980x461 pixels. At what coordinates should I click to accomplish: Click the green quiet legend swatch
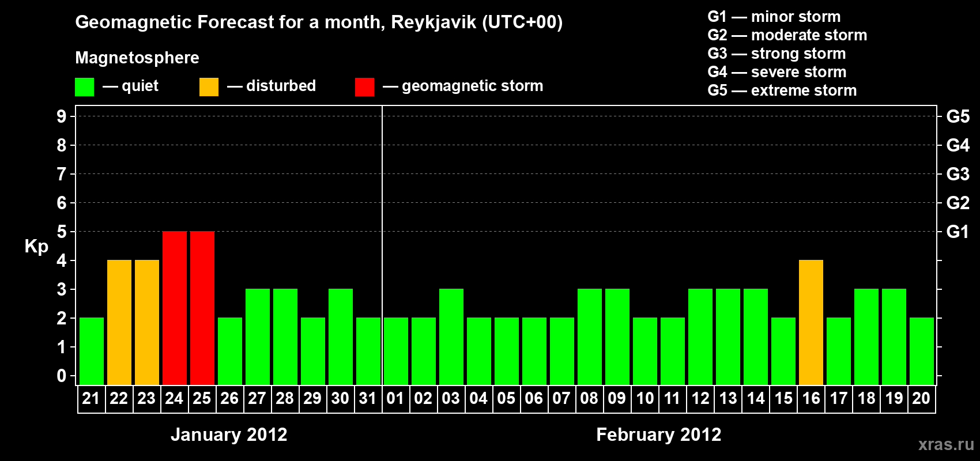pos(84,87)
